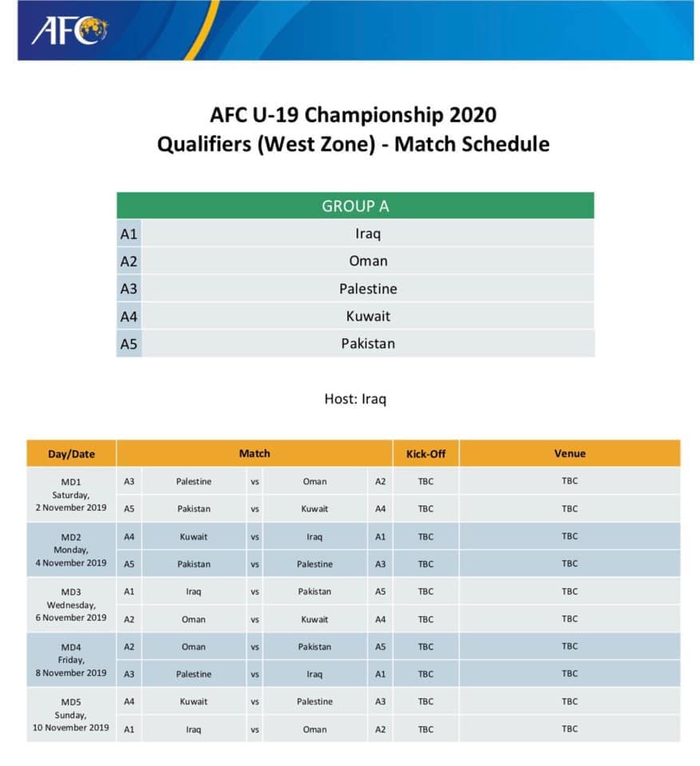The width and height of the screenshot is (700, 766).
Task: Click the Venue column header
Action: click(x=569, y=453)
